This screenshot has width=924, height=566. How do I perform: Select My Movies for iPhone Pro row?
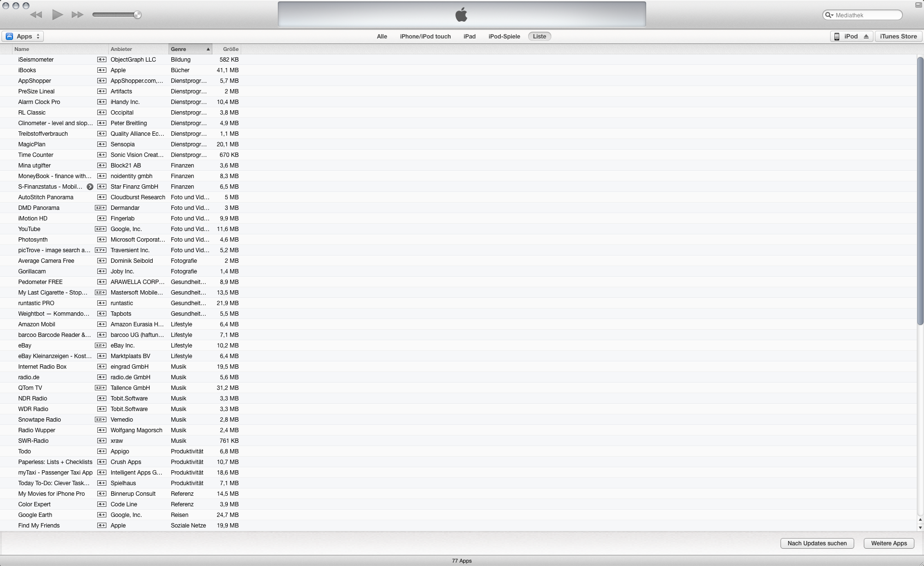click(458, 494)
